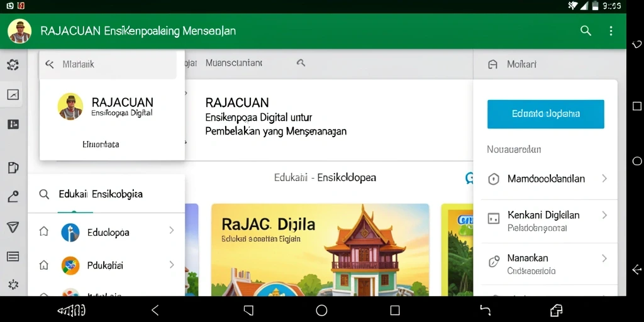
Task: Tap the side rail circle button
Action: pyautogui.click(x=637, y=160)
